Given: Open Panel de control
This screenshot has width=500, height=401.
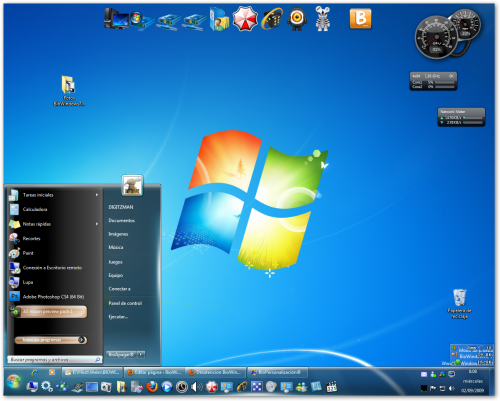Looking at the screenshot, I should (125, 303).
